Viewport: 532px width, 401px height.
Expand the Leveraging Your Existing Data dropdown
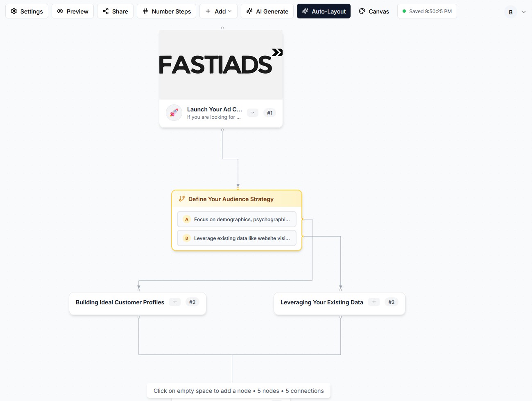click(x=374, y=302)
